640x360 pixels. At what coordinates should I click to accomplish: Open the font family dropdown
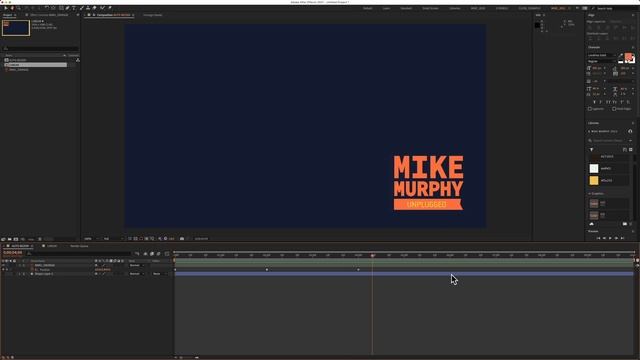pos(602,55)
